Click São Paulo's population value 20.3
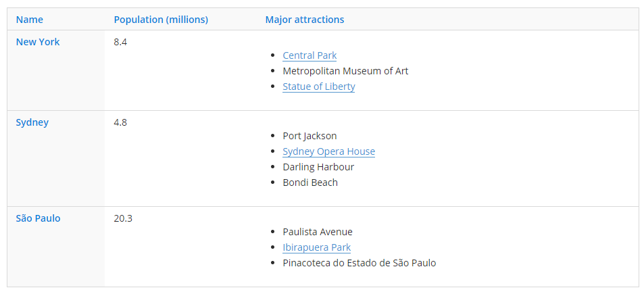644x292 pixels. tap(123, 218)
